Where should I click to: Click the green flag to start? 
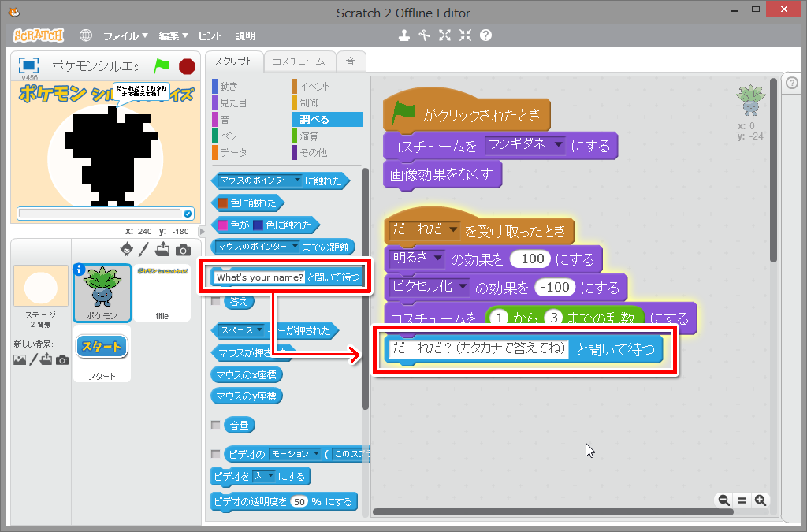point(162,66)
